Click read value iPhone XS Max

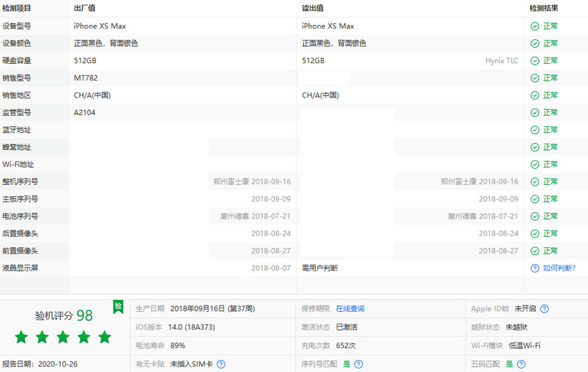[x=328, y=26]
